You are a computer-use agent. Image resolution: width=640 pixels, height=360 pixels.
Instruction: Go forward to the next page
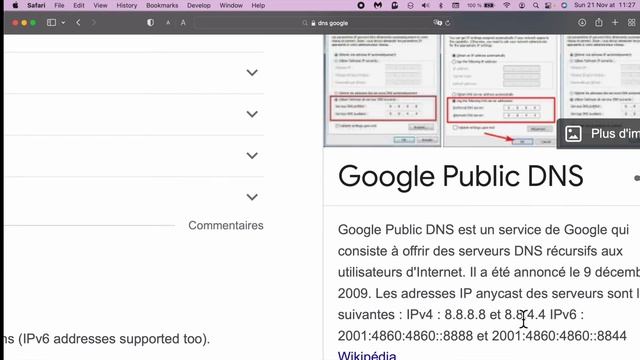pos(93,23)
